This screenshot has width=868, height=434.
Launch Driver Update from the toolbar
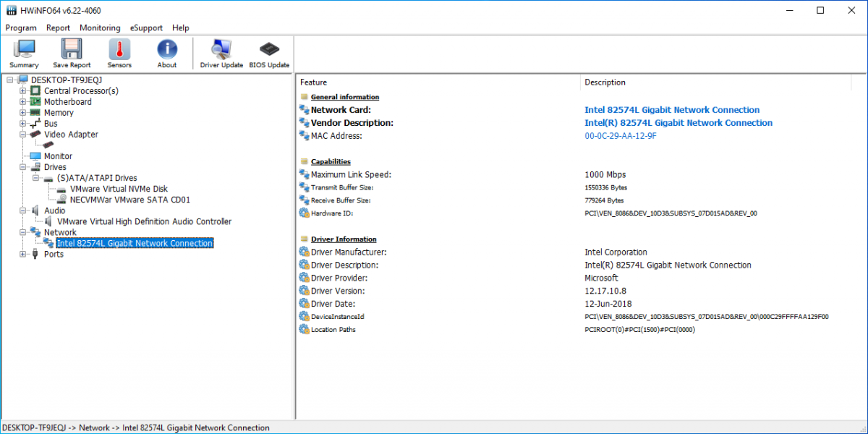[221, 54]
